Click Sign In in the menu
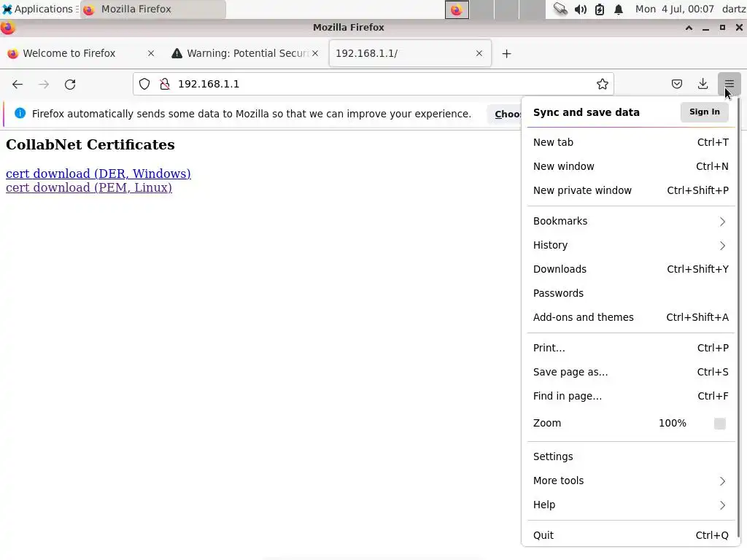The width and height of the screenshot is (747, 560). click(704, 112)
